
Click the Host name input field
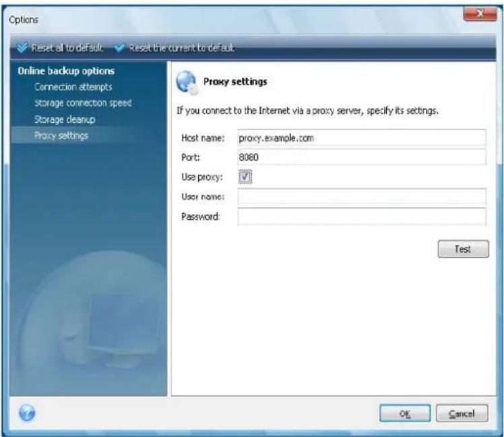(362, 138)
